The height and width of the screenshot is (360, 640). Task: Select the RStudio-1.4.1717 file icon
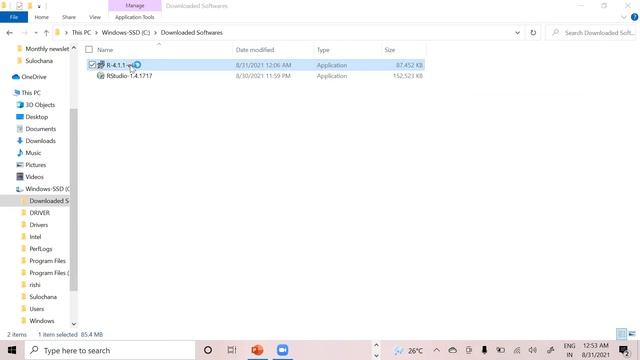tap(100, 76)
